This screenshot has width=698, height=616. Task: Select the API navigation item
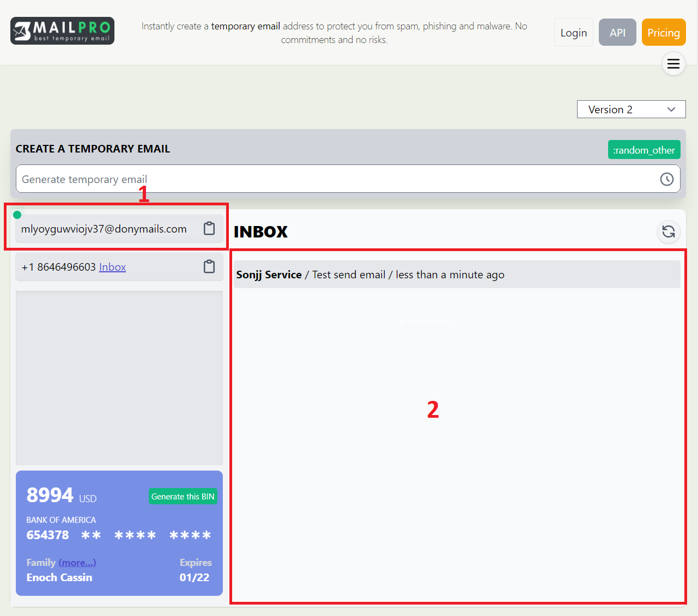[617, 32]
